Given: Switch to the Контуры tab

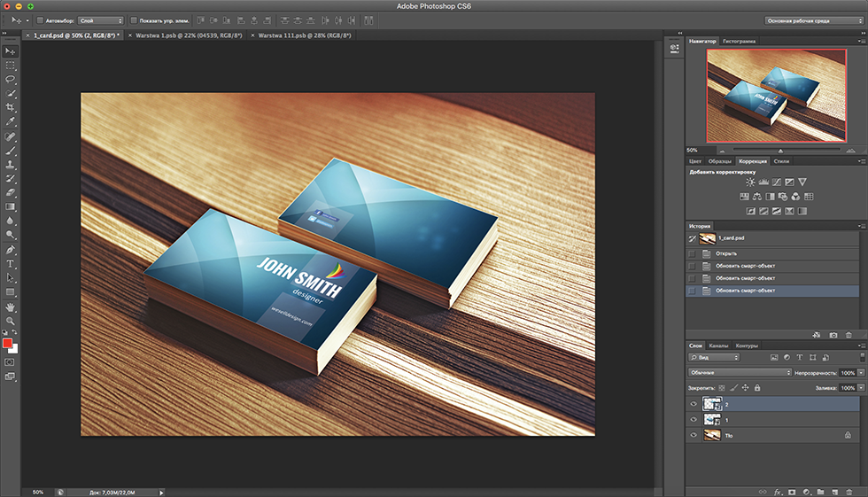Looking at the screenshot, I should (747, 346).
